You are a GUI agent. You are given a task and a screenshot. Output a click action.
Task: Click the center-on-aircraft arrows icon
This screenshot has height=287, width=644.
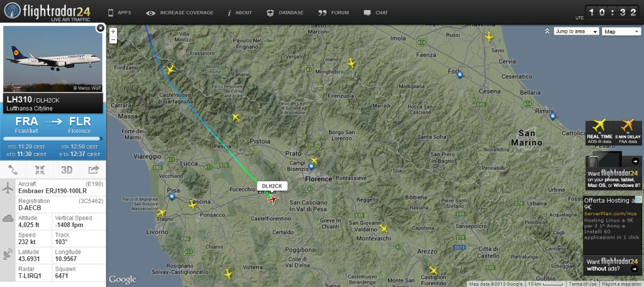click(x=40, y=169)
